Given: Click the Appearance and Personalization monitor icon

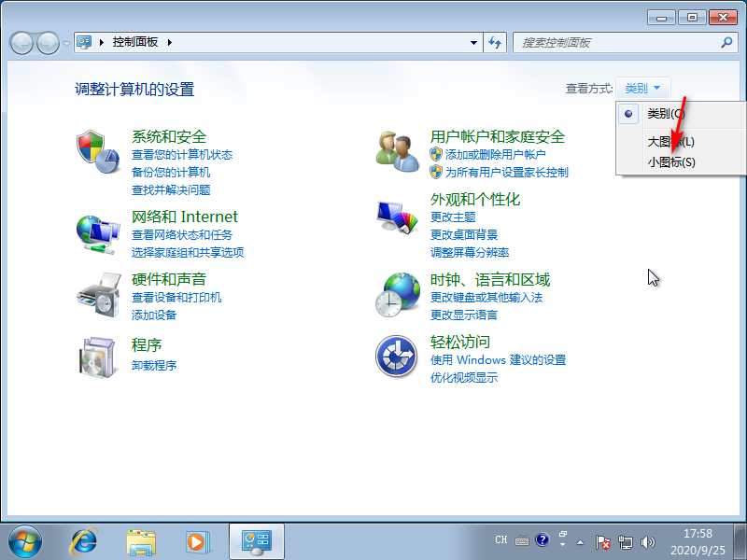Looking at the screenshot, I should [398, 217].
